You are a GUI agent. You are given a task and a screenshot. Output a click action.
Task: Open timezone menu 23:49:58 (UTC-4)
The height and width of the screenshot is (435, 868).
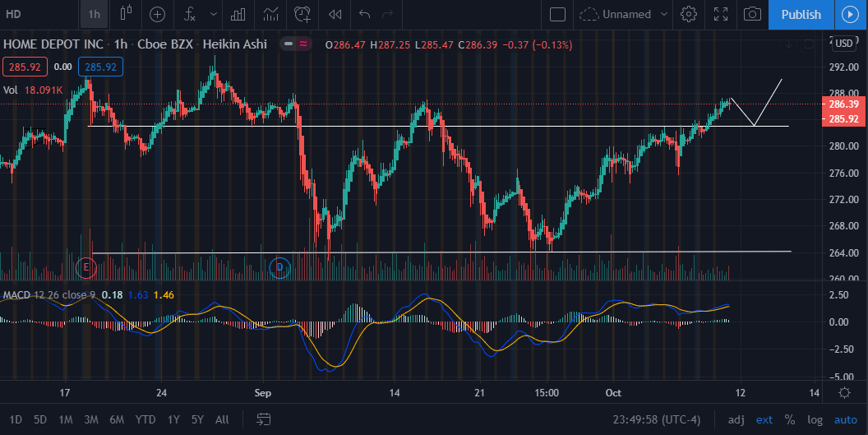point(657,420)
